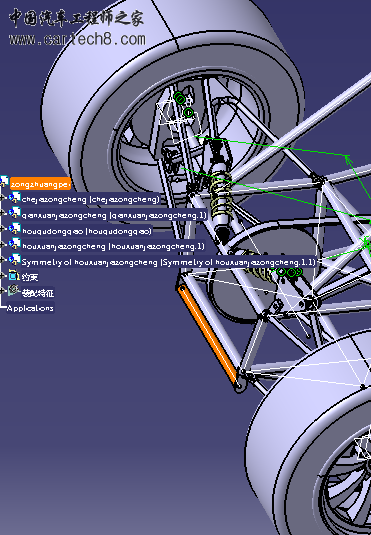
Task: Click the houxuanjiazongcheng.1 product icon
Action: [x=14, y=244]
